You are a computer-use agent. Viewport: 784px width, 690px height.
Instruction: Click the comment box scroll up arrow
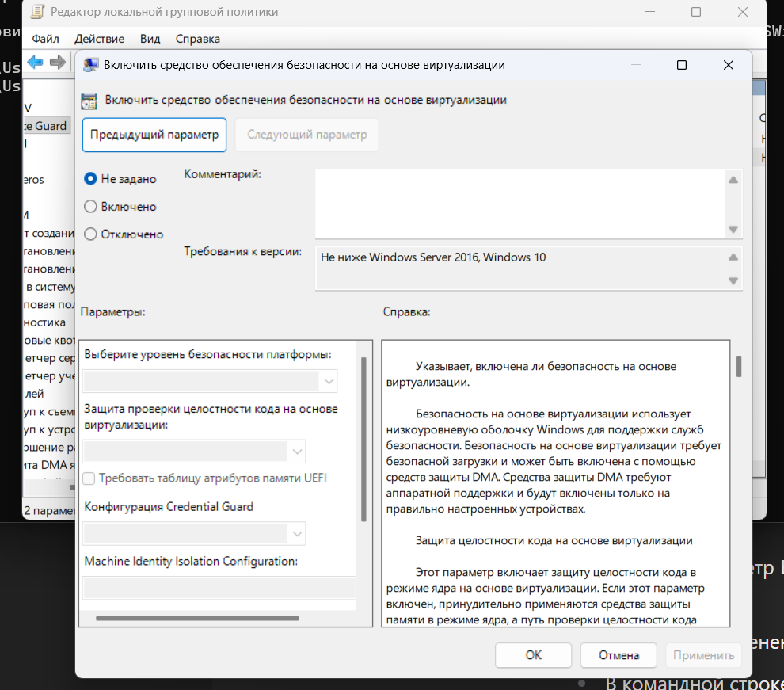click(x=733, y=180)
